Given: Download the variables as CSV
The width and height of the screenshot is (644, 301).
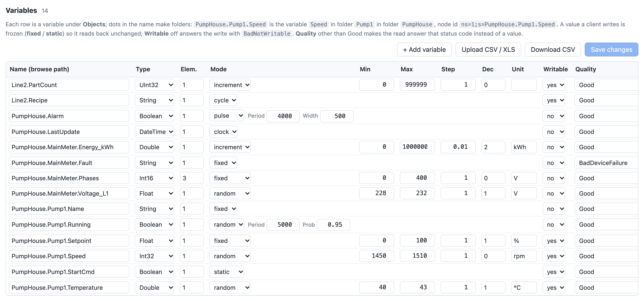Looking at the screenshot, I should 553,50.
